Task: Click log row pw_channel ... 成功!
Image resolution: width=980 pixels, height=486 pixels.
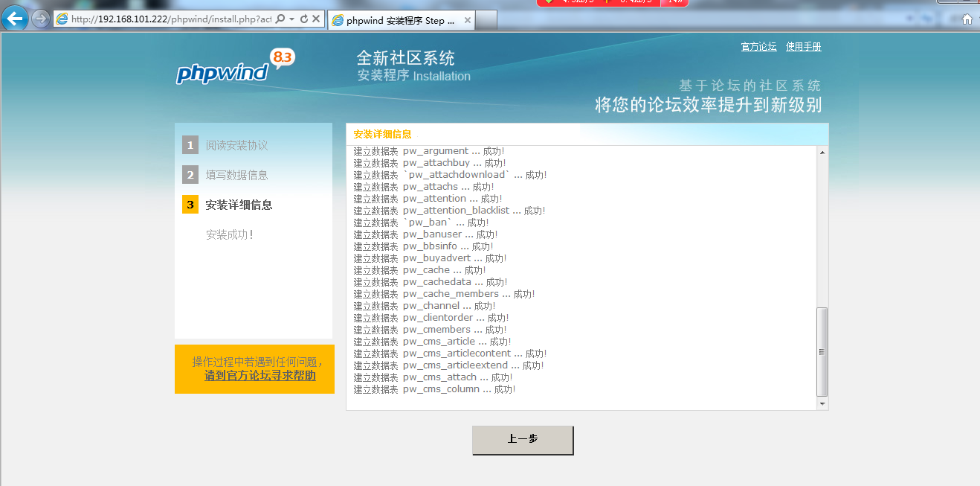Action: click(x=424, y=306)
